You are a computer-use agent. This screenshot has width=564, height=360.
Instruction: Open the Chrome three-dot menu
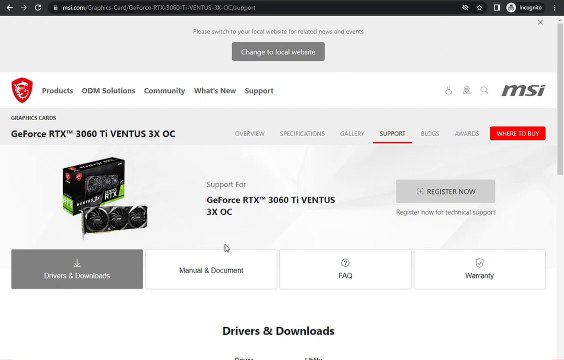pyautogui.click(x=554, y=8)
